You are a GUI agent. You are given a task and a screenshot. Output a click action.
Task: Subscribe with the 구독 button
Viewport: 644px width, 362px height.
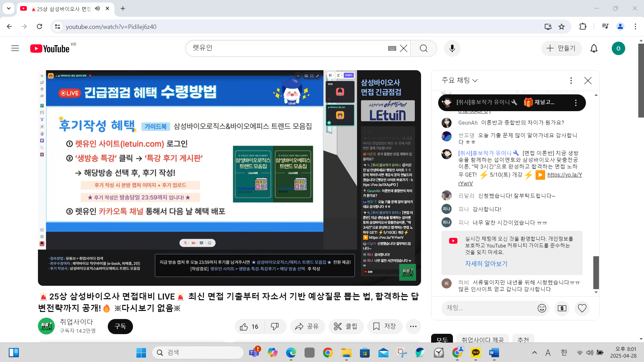[120, 326]
